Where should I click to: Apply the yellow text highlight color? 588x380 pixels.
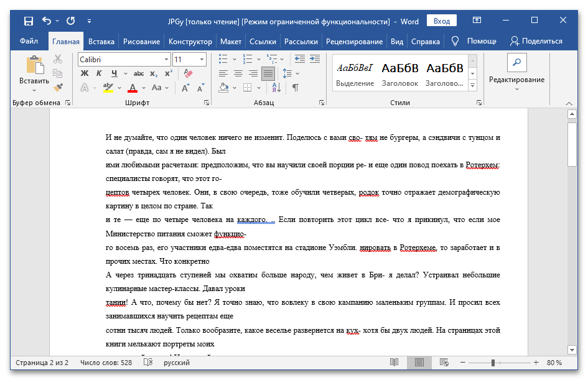pyautogui.click(x=108, y=88)
